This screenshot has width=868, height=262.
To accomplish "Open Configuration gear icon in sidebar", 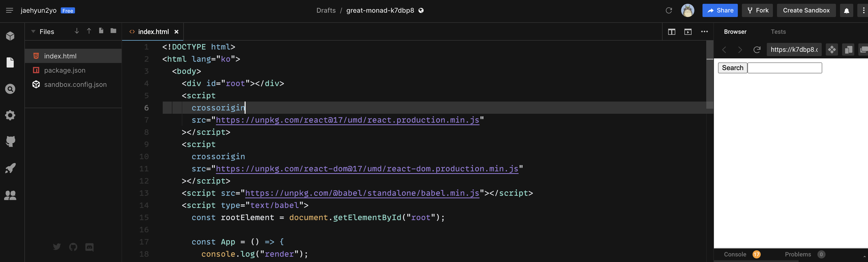I will (10, 115).
